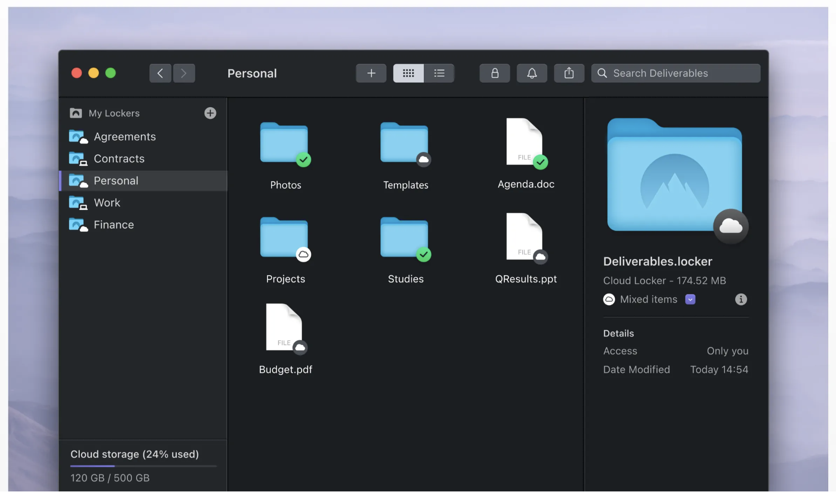Open the Work locker in the sidebar

pos(143,203)
